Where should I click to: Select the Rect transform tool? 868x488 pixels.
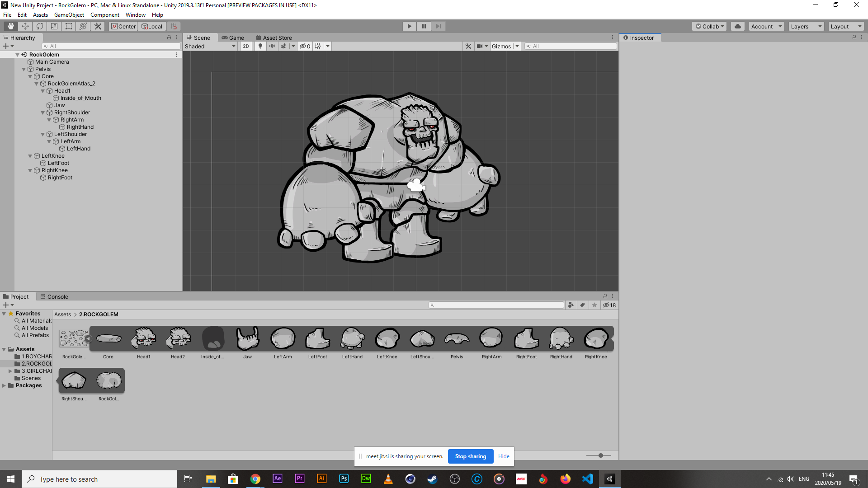[69, 26]
